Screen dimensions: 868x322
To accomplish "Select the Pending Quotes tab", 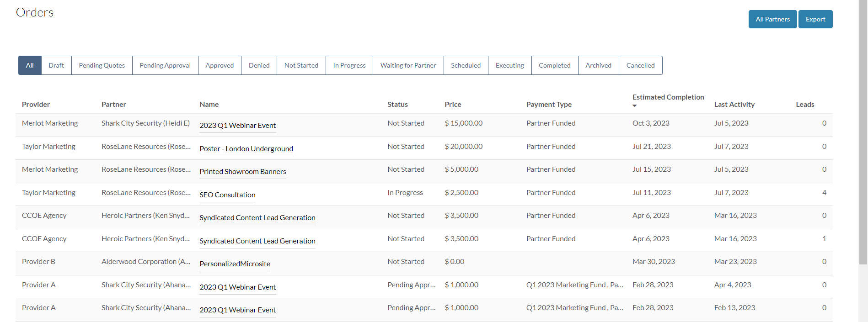I will pyautogui.click(x=102, y=65).
